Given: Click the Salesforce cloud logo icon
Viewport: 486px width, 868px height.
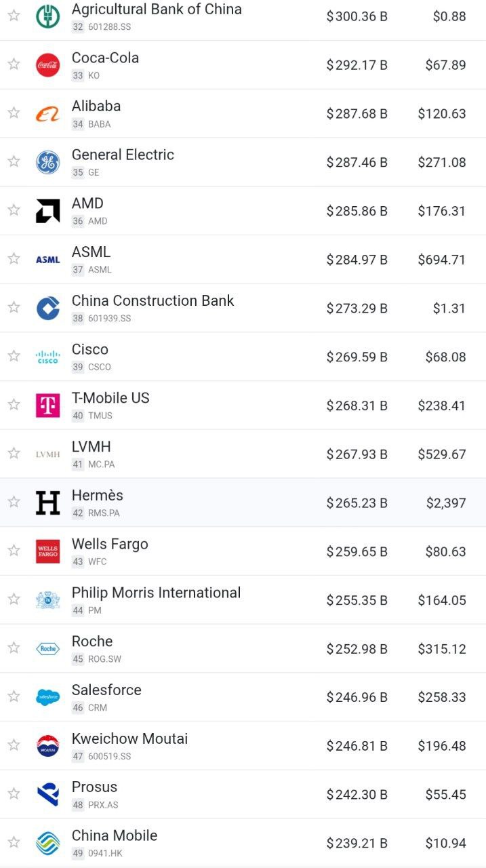Looking at the screenshot, I should click(47, 697).
